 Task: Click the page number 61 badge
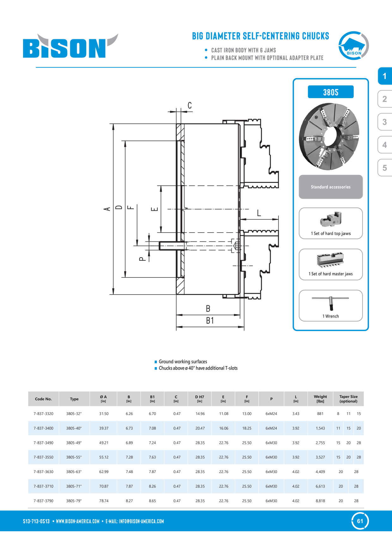pyautogui.click(x=360, y=521)
